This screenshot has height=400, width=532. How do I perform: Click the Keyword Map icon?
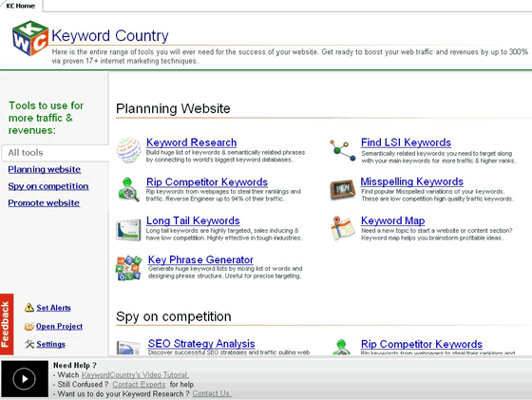click(343, 228)
